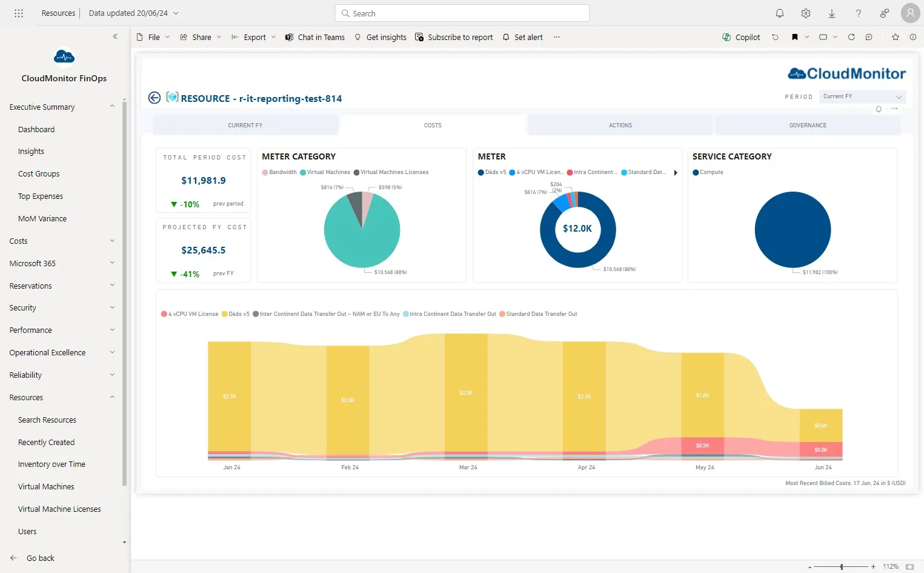Click the info icon in the toolbar
Screen dimensions: 924x573
tap(913, 37)
